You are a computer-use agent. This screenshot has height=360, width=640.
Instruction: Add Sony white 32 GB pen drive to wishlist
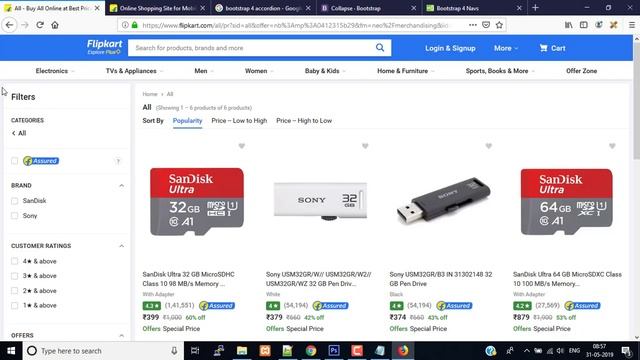365,146
